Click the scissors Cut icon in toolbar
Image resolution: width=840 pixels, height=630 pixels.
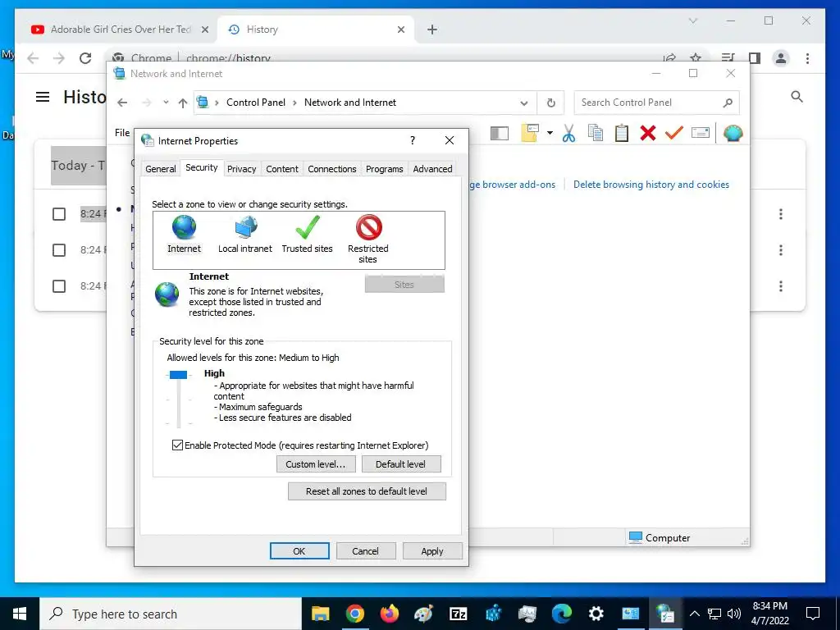(568, 133)
